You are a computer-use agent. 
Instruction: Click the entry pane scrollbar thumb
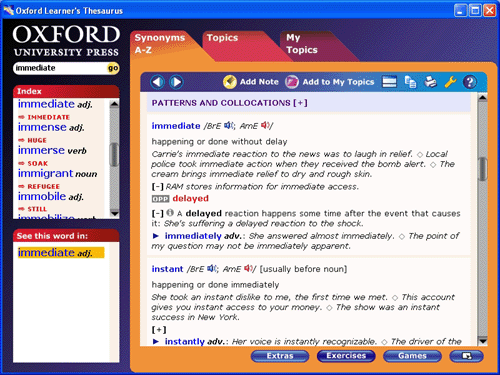pos(483,169)
